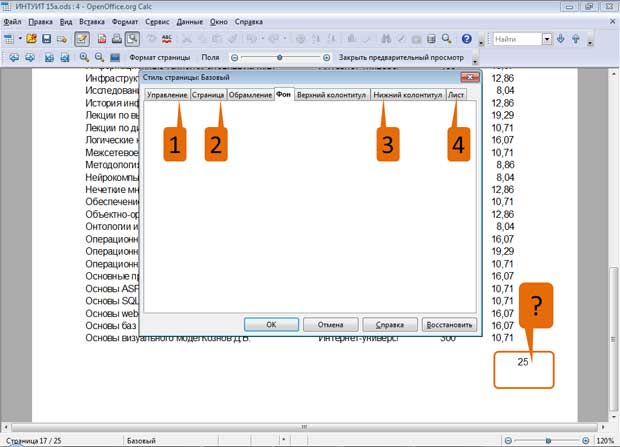
Task: Click the preview Zoom Out magnifier
Action: point(100,57)
